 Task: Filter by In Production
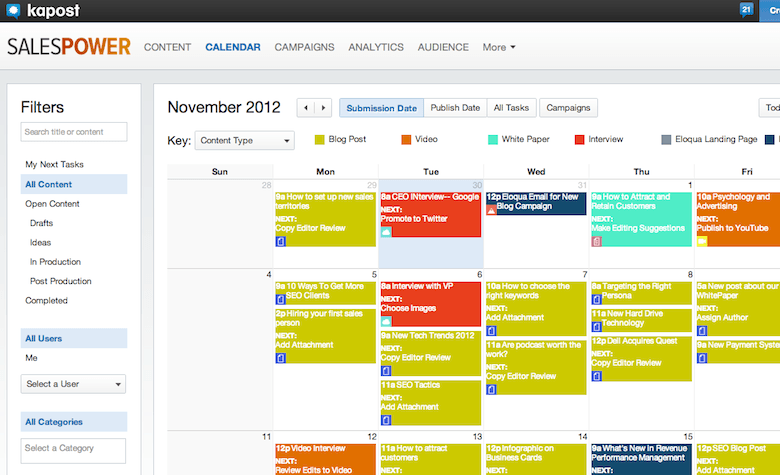pos(55,262)
